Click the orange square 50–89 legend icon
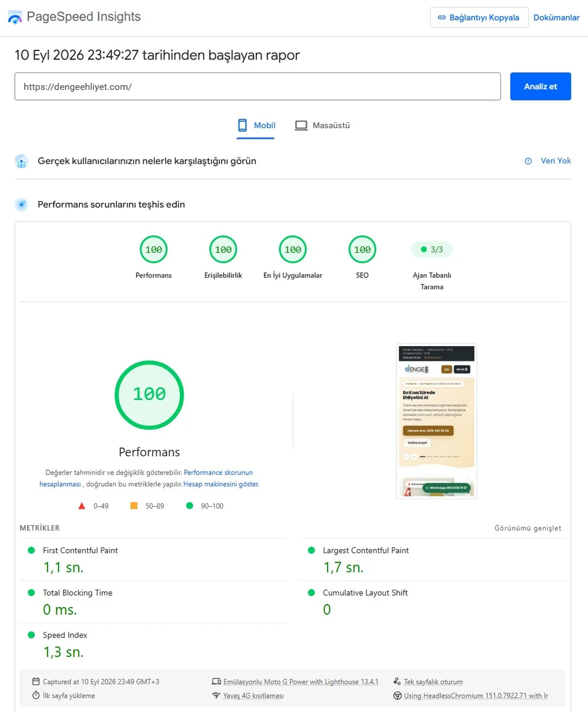 tap(134, 506)
